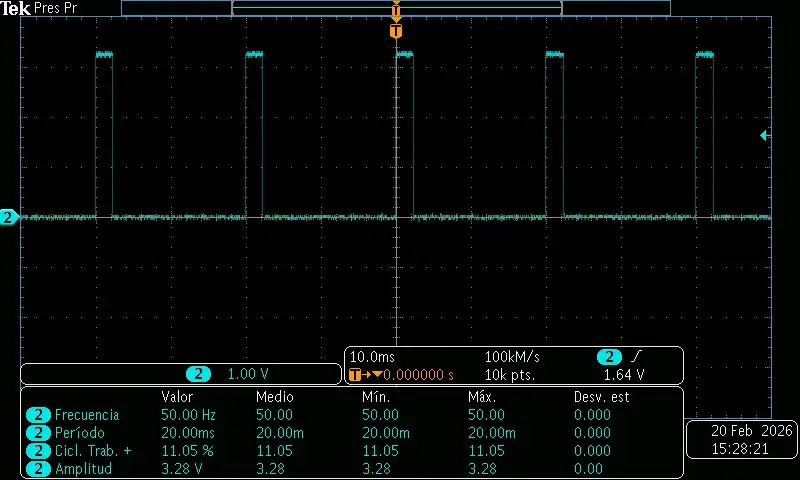The height and width of the screenshot is (480, 800).
Task: Click the rising edge trigger slope icon
Action: [x=636, y=357]
